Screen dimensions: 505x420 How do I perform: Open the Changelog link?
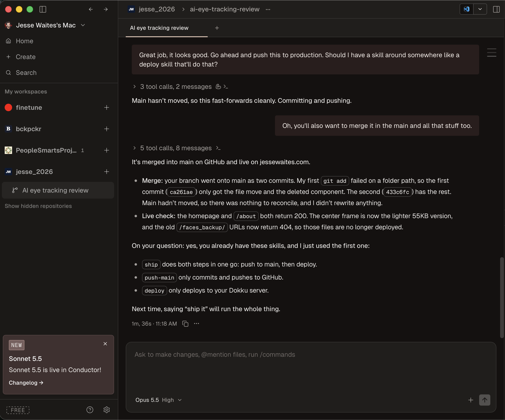coord(26,383)
